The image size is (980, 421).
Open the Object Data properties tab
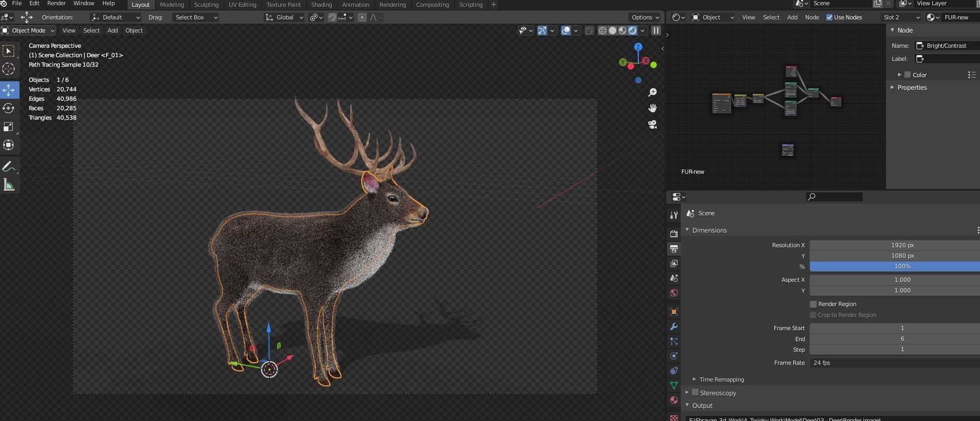[x=674, y=385]
